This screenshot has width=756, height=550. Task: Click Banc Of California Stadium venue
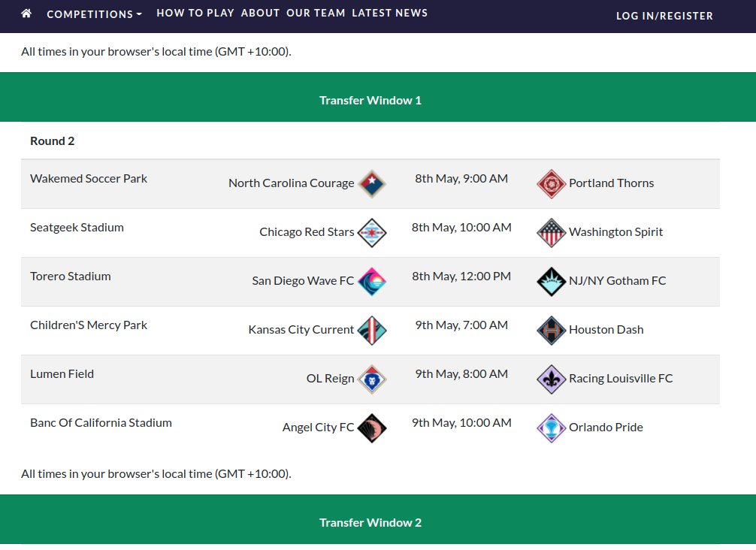[101, 423]
